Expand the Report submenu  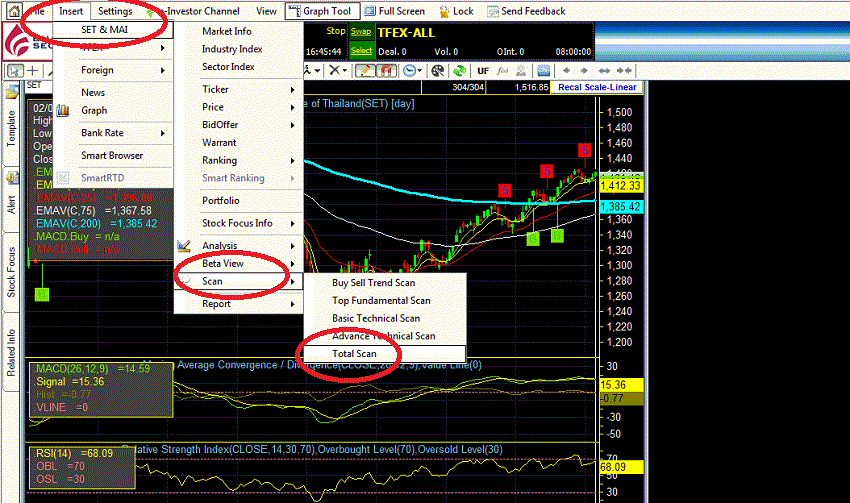pyautogui.click(x=239, y=304)
